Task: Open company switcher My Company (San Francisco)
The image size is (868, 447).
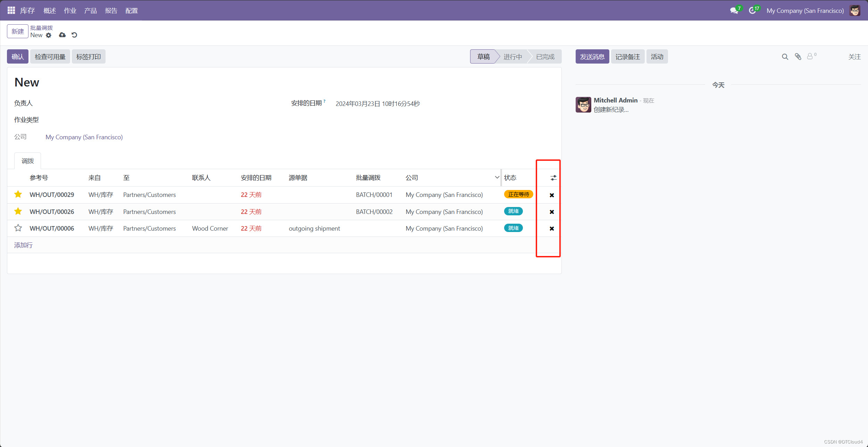Action: 805,10
